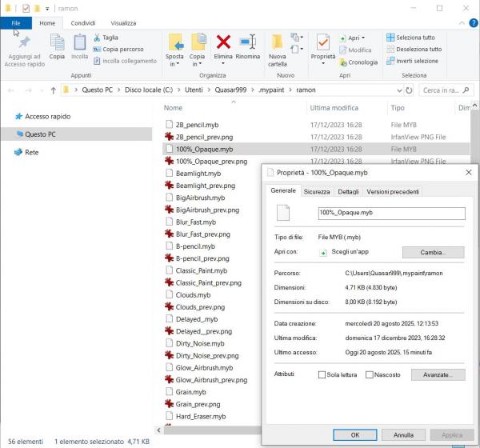Click the red Elimina delete icon

coord(223,42)
